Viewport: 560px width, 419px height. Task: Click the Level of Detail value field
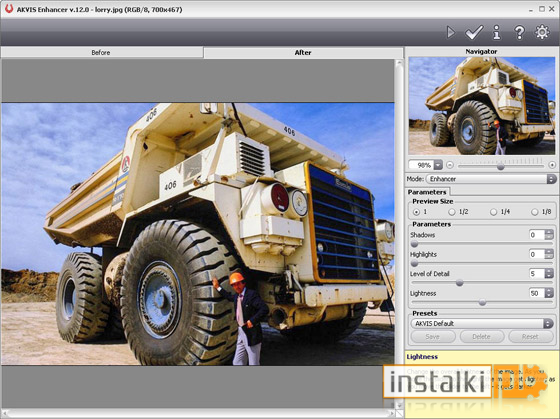coord(537,274)
